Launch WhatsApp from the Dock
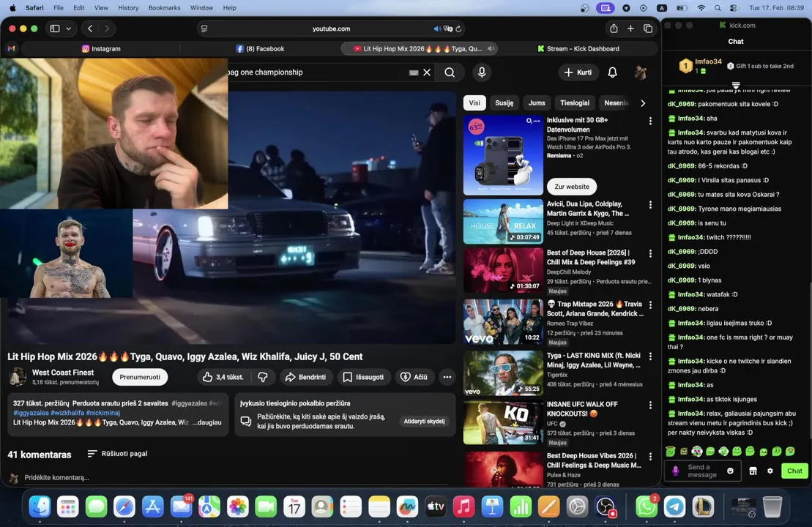This screenshot has height=527, width=812. tap(647, 507)
